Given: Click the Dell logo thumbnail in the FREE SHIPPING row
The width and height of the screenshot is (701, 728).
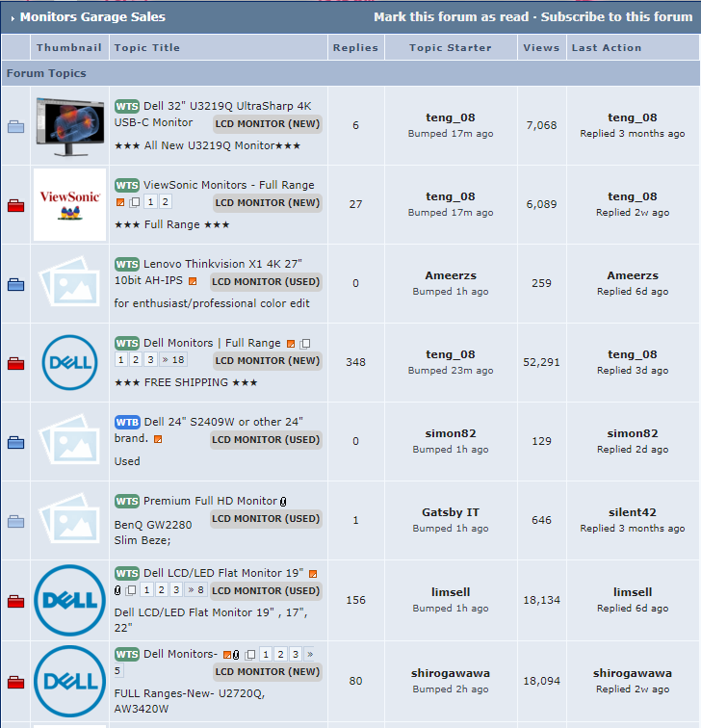Looking at the screenshot, I should [x=70, y=363].
